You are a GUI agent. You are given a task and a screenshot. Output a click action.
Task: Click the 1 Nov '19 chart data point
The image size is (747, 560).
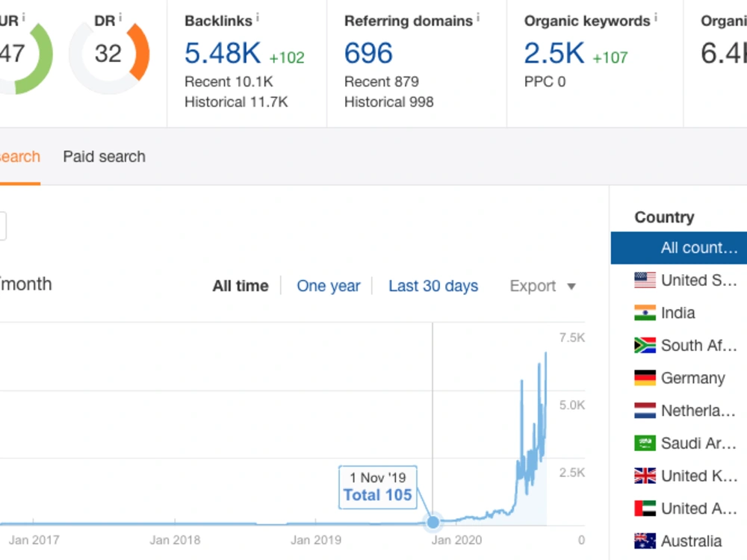(x=433, y=522)
